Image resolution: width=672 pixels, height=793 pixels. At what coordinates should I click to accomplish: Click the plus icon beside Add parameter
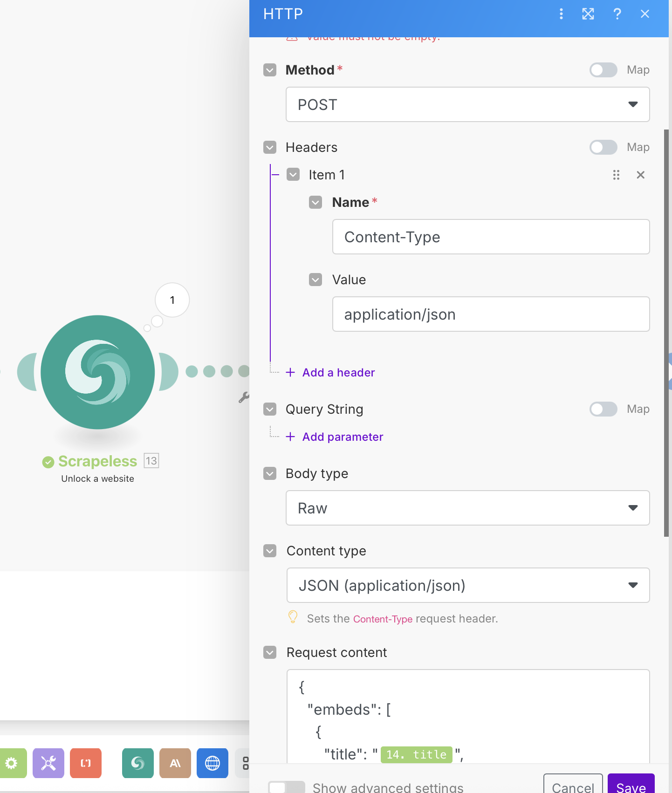point(290,437)
